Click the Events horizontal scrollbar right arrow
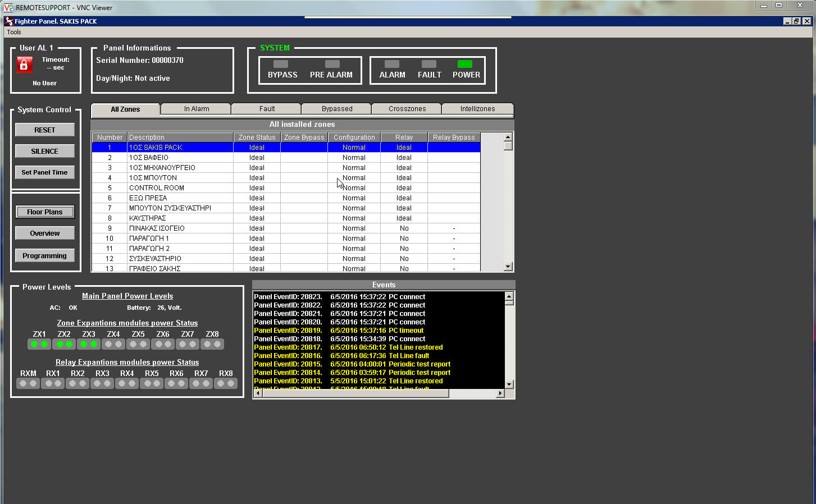Screen dimensions: 816x504 (500, 393)
